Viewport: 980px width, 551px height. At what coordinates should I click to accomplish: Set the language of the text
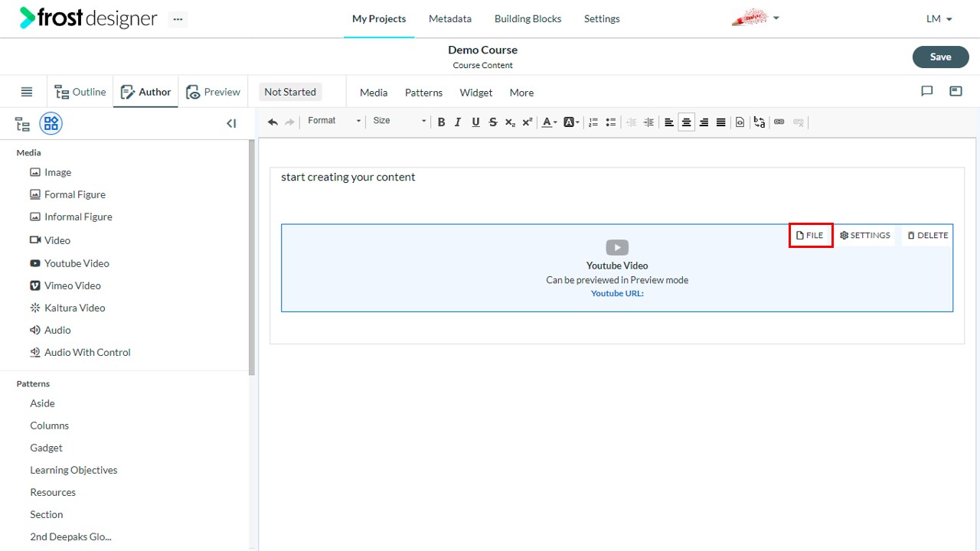[759, 122]
